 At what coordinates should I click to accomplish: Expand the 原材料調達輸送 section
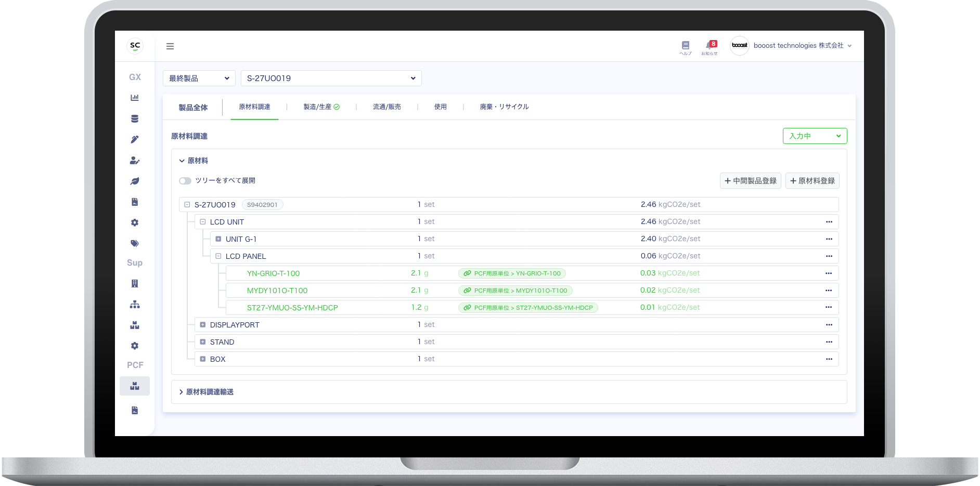pyautogui.click(x=207, y=392)
